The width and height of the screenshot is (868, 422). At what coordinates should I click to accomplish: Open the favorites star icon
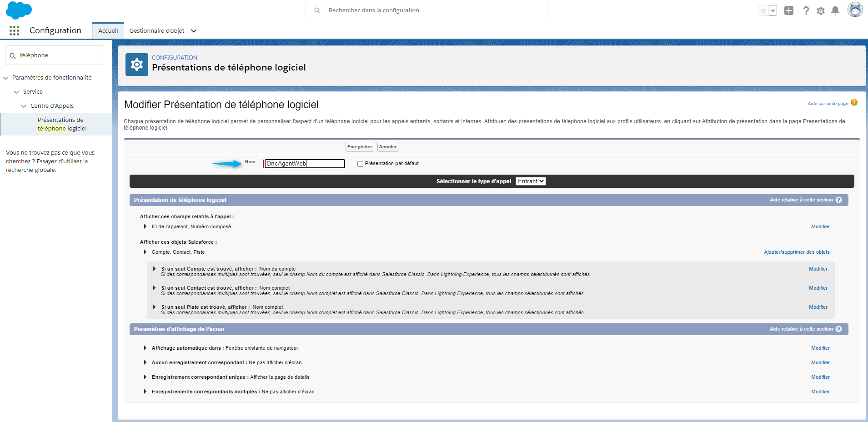[x=763, y=10]
